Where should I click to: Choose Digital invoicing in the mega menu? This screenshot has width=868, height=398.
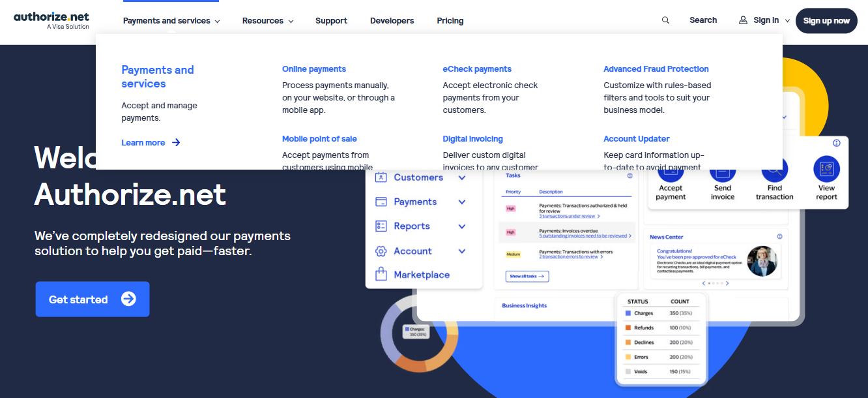(x=473, y=139)
